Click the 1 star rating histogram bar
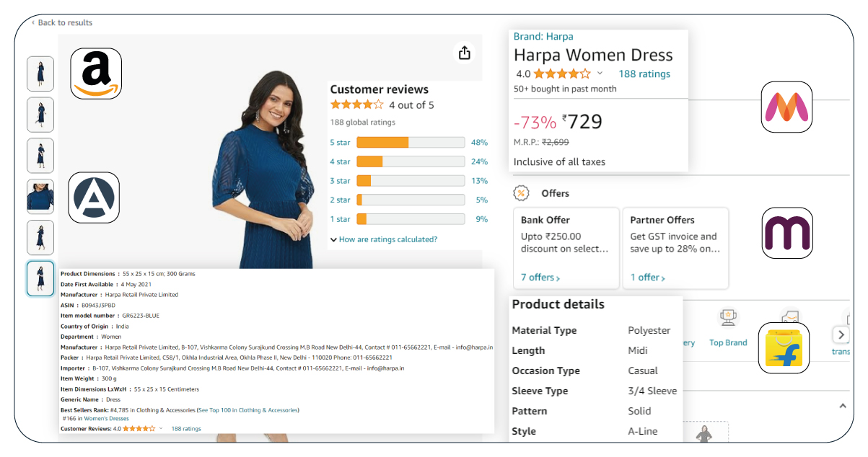The height and width of the screenshot is (457, 868). 411,219
